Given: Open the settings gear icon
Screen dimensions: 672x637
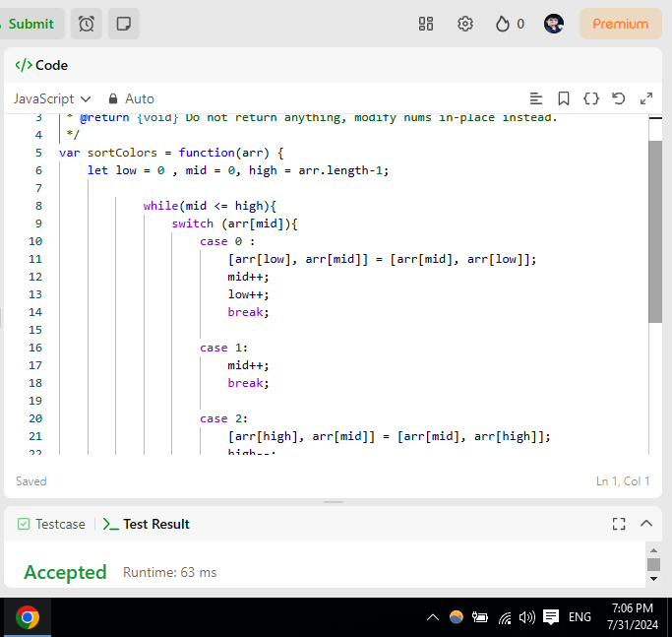Looking at the screenshot, I should (x=465, y=24).
